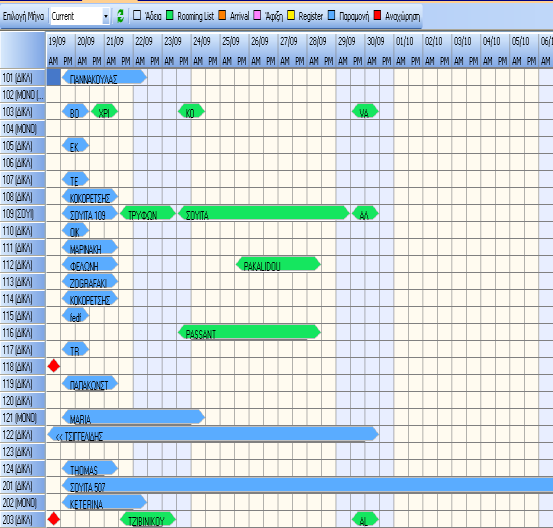Select the green VA booking in room 103

point(365,112)
